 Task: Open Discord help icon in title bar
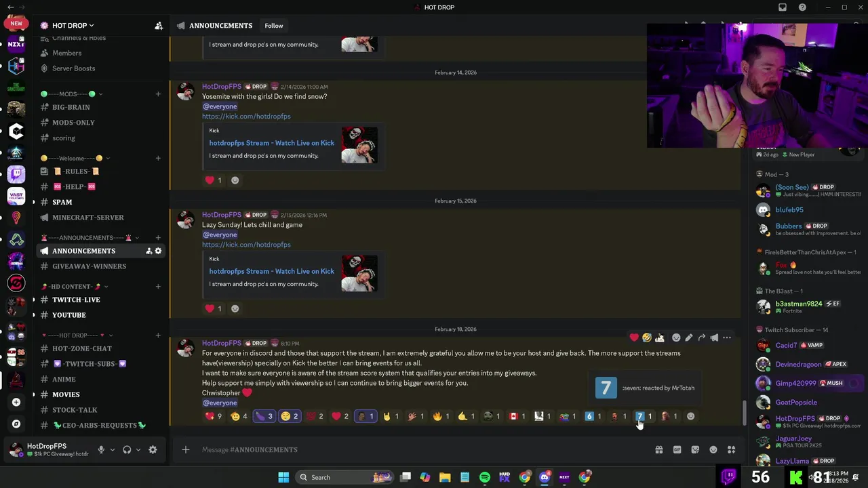click(802, 7)
